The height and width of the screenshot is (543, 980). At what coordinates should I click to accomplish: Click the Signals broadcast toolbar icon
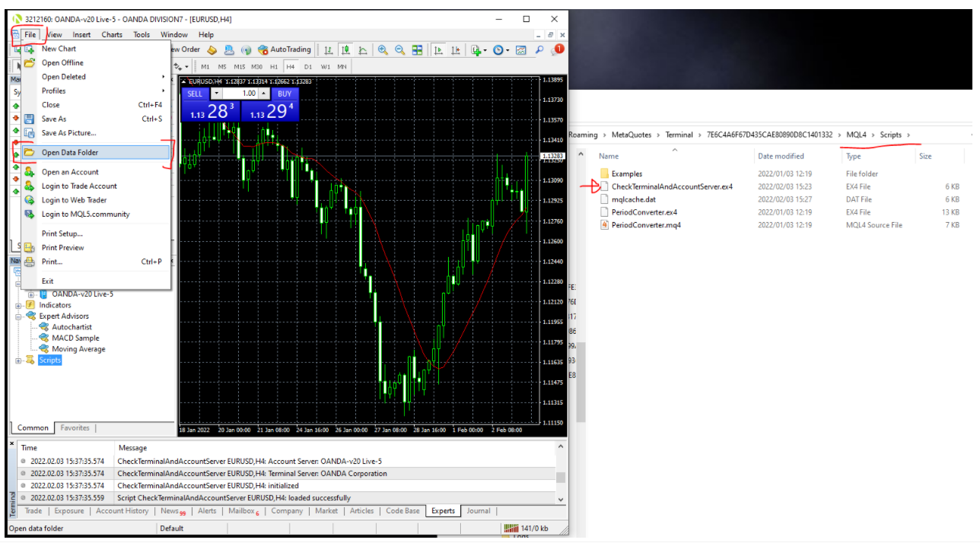(246, 50)
